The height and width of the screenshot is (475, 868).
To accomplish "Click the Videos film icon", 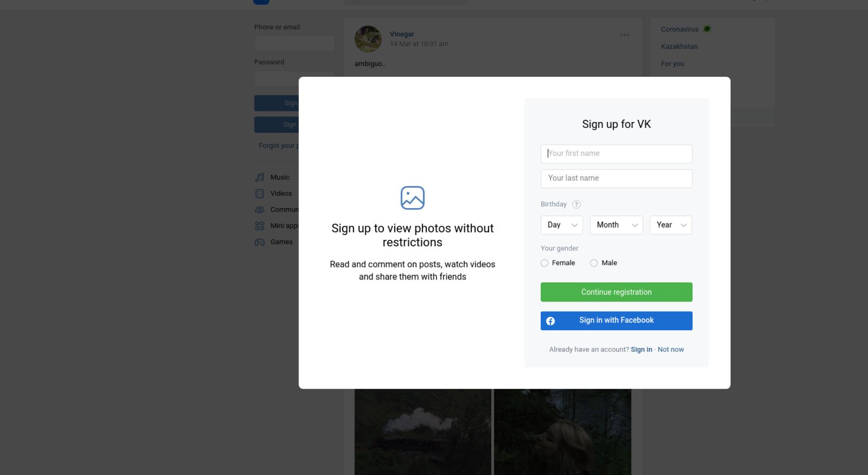I will (x=259, y=194).
